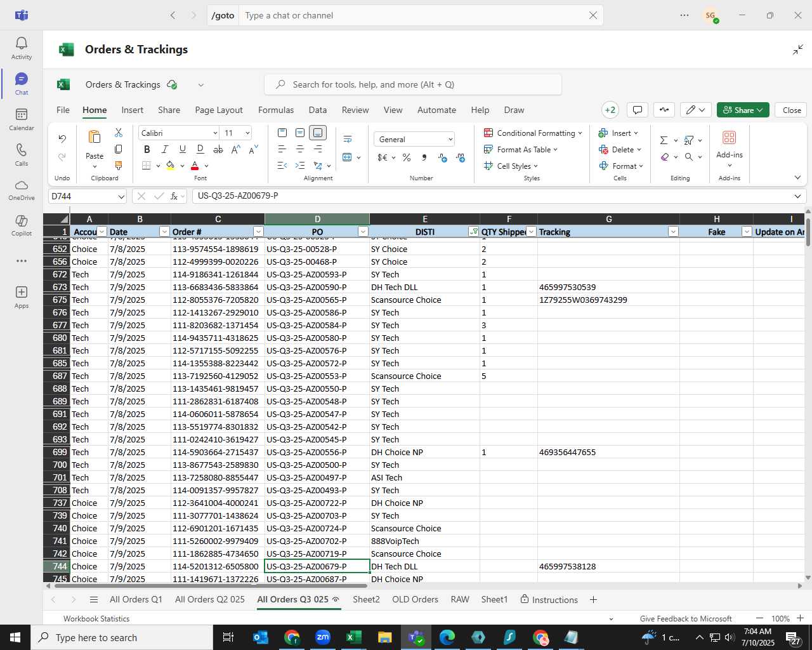The image size is (812, 650).
Task: Open Workbook Statistics
Action: (96, 618)
